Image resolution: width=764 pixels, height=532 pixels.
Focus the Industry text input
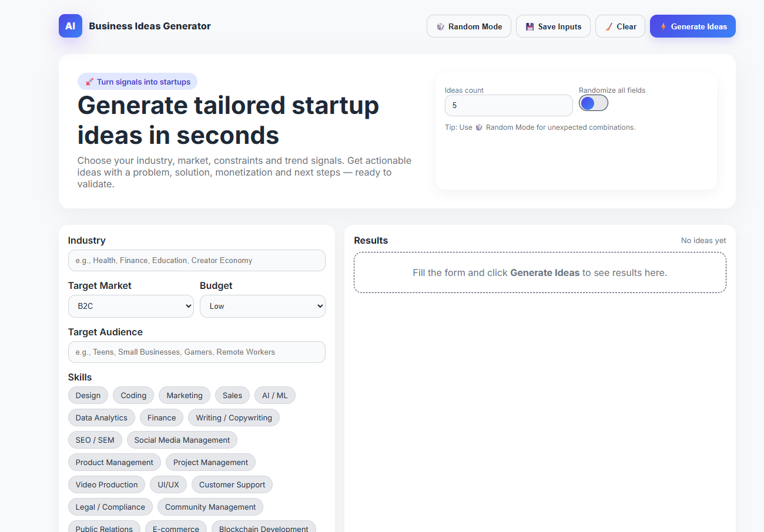[196, 260]
